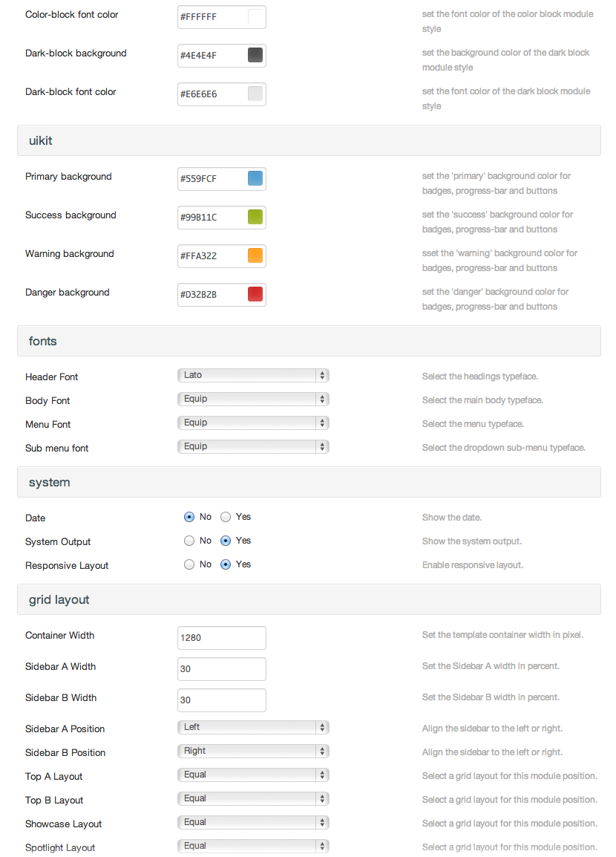Select Yes for Responsive Layout
Image resolution: width=616 pixels, height=857 pixels.
click(x=226, y=564)
